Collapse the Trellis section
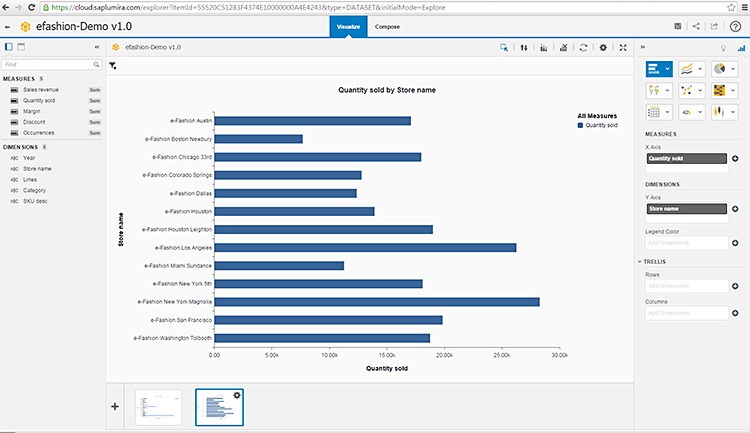Viewport: 750px width, 433px height. coord(641,262)
